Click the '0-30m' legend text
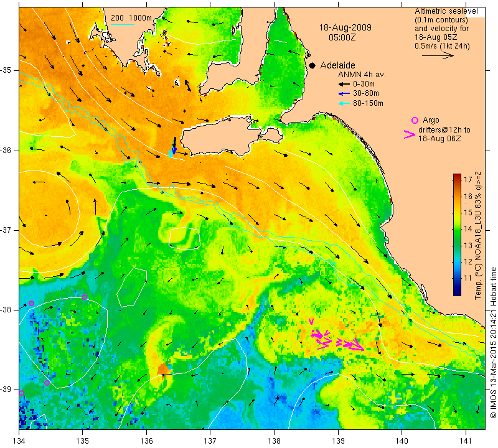 (364, 84)
